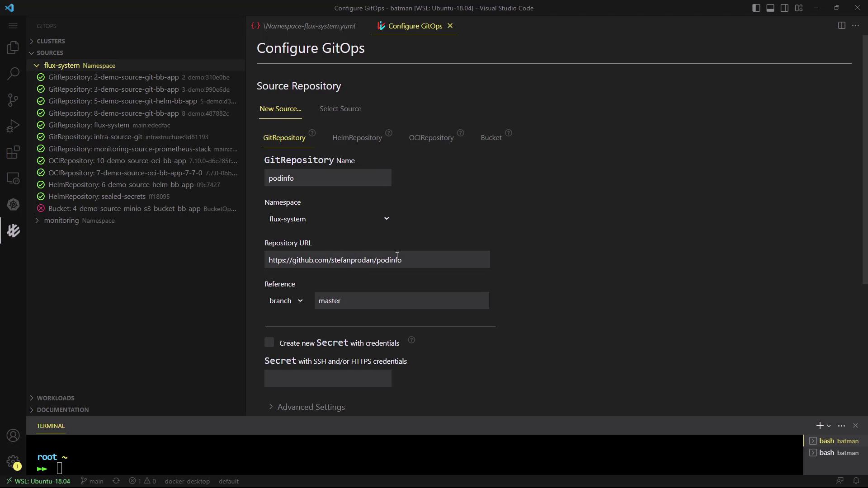Open Source Control view in activity bar
Viewport: 868px width, 488px height.
[13, 100]
